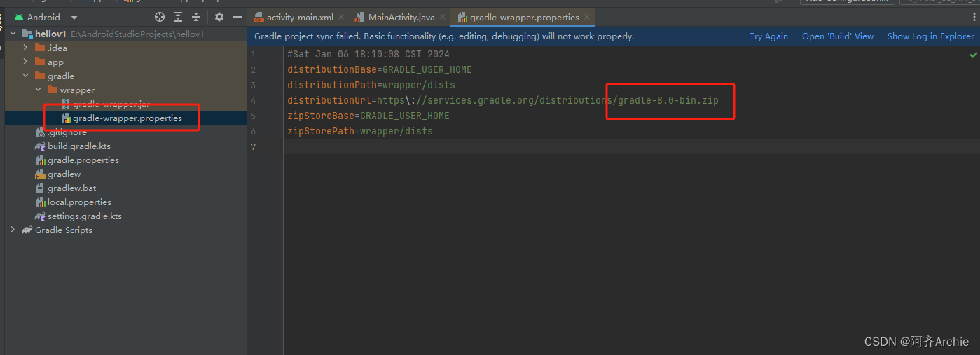Click the local.properties file icon
Viewport: 980px width, 355px height.
[x=40, y=202]
